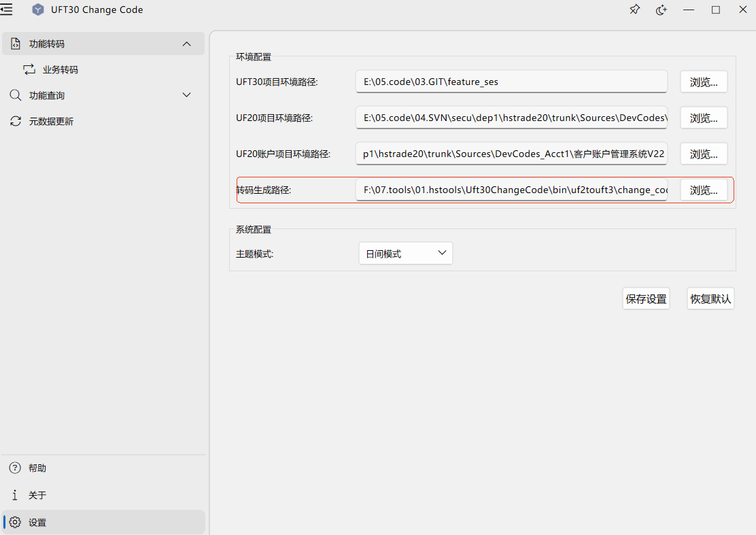The height and width of the screenshot is (535, 756).
Task: Click the 系统配置 group title
Action: tap(254, 229)
